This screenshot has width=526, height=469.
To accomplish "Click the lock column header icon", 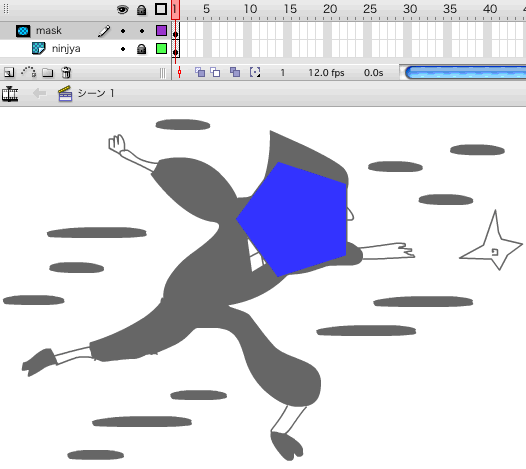I will point(141,9).
